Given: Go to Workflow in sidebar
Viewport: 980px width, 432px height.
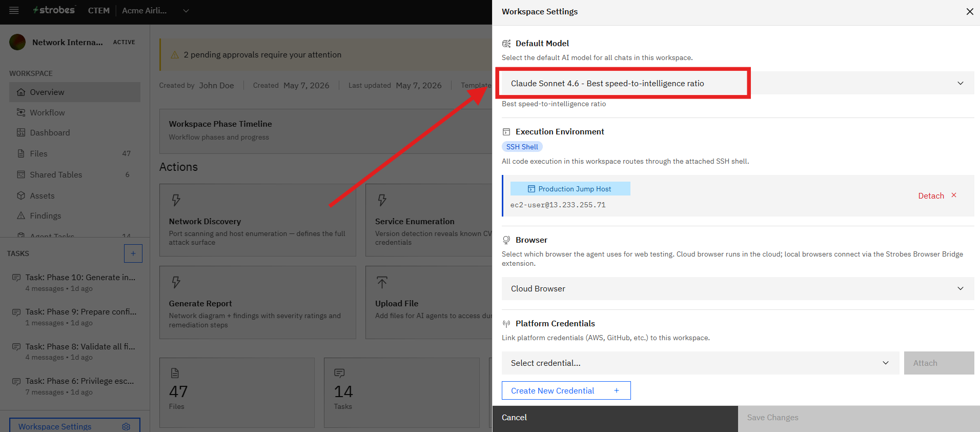Looking at the screenshot, I should 75,112.
